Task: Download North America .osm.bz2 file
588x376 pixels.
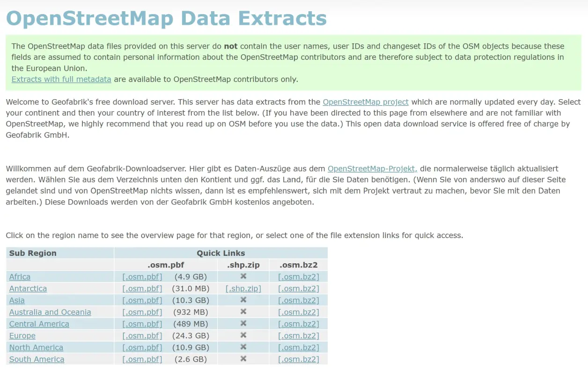Action: point(299,347)
